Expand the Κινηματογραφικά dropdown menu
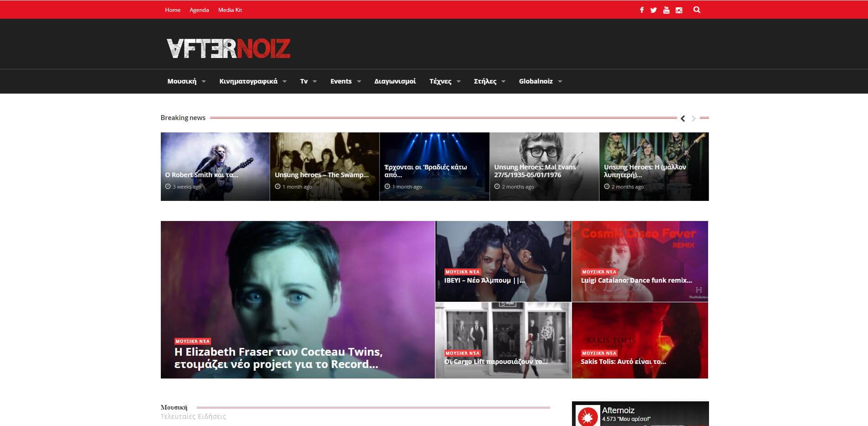The width and height of the screenshot is (868, 426). pos(253,81)
